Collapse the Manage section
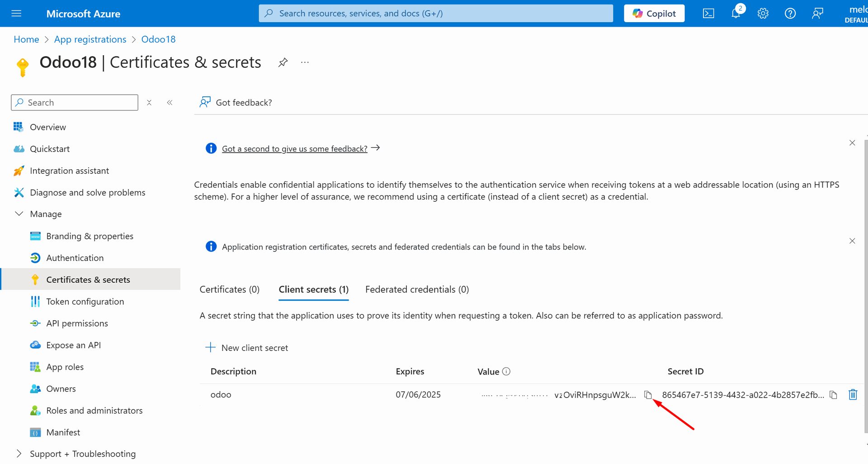The image size is (868, 464). pos(19,214)
